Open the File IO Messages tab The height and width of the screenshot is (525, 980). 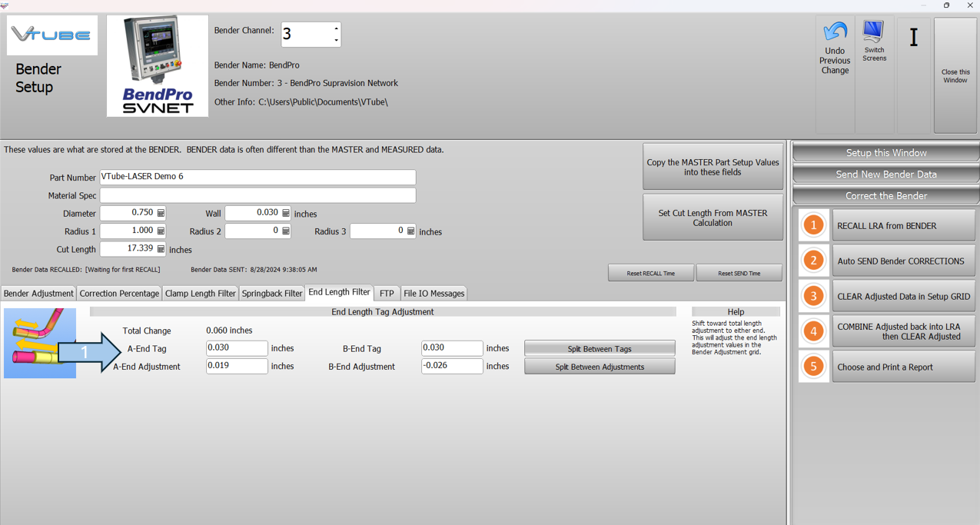(434, 294)
